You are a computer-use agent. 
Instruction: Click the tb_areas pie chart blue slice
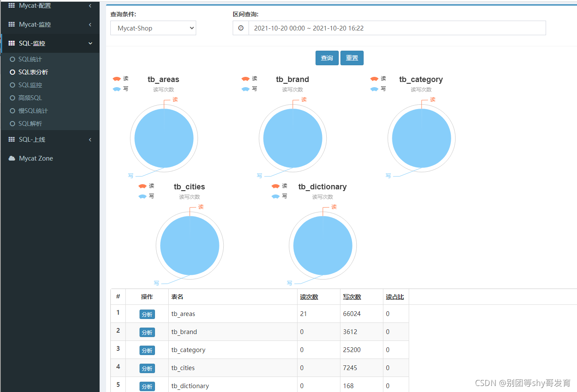tap(164, 138)
